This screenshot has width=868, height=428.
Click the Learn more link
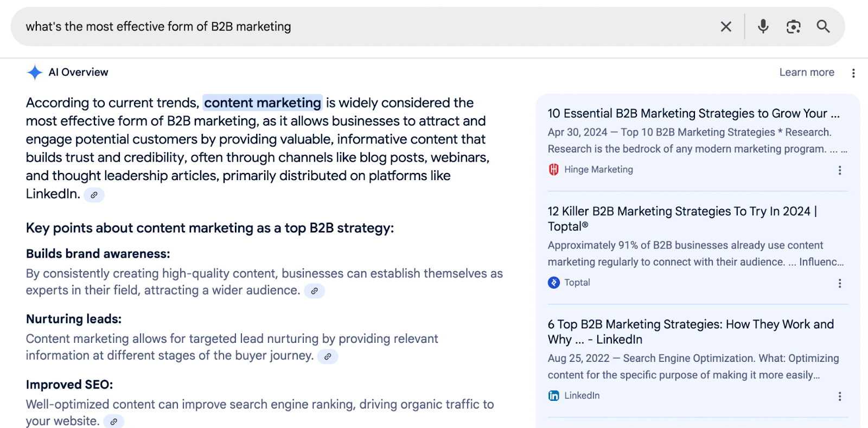point(807,72)
